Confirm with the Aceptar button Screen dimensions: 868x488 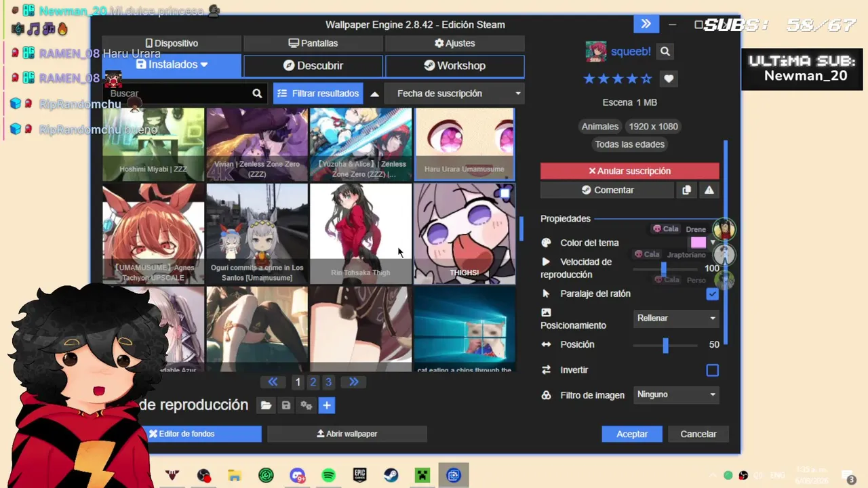[632, 434]
